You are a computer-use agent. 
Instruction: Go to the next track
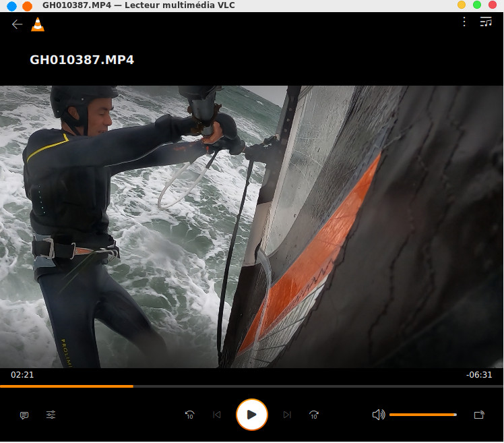tap(287, 415)
